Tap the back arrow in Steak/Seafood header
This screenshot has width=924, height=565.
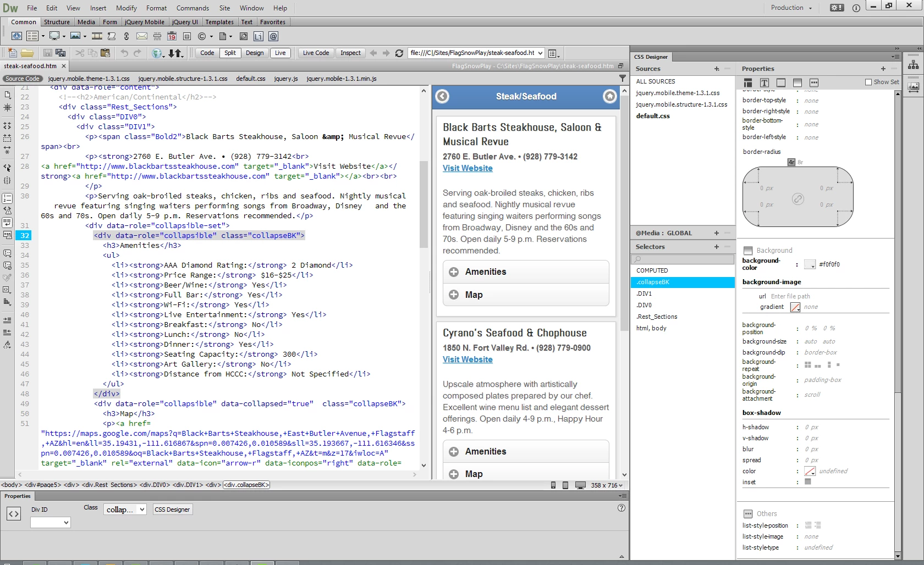point(442,96)
